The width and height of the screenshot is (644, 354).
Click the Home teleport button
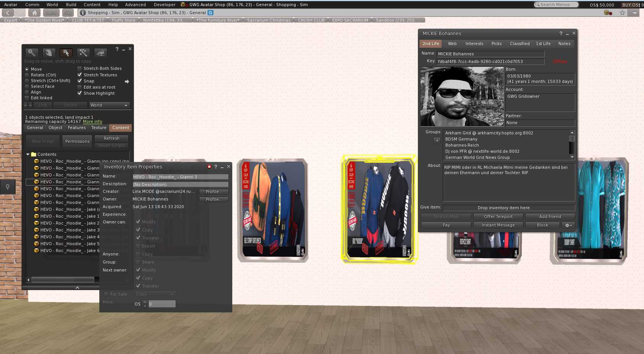tap(34, 13)
